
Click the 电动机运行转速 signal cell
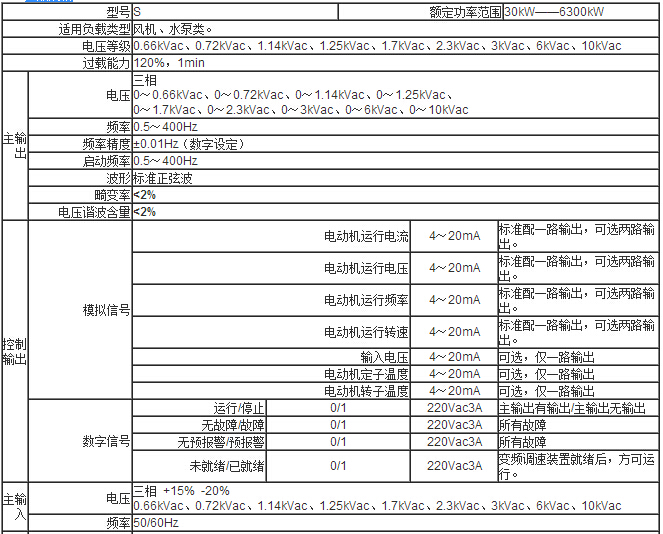tap(366, 331)
